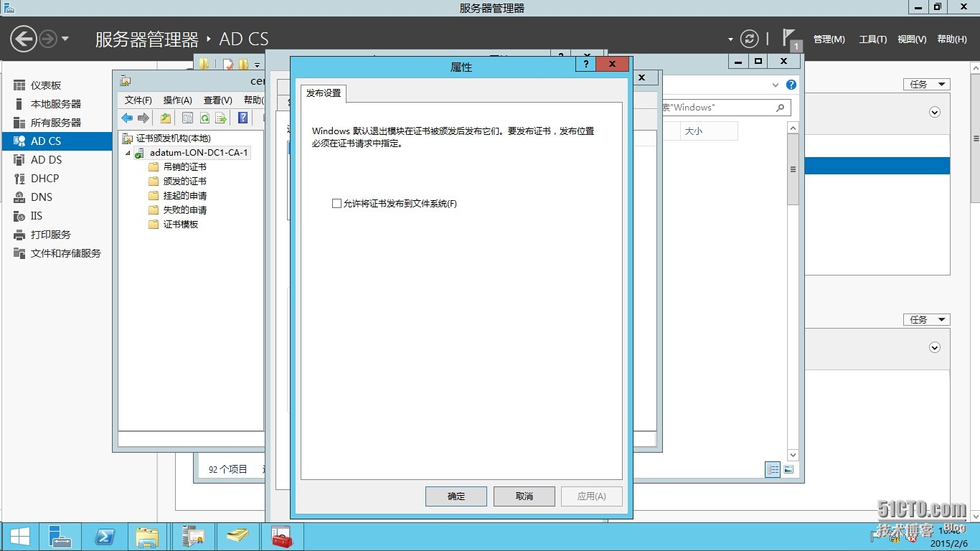Viewport: 980px width, 551px height.
Task: Open the 挂起的申请 folder
Action: [x=184, y=196]
